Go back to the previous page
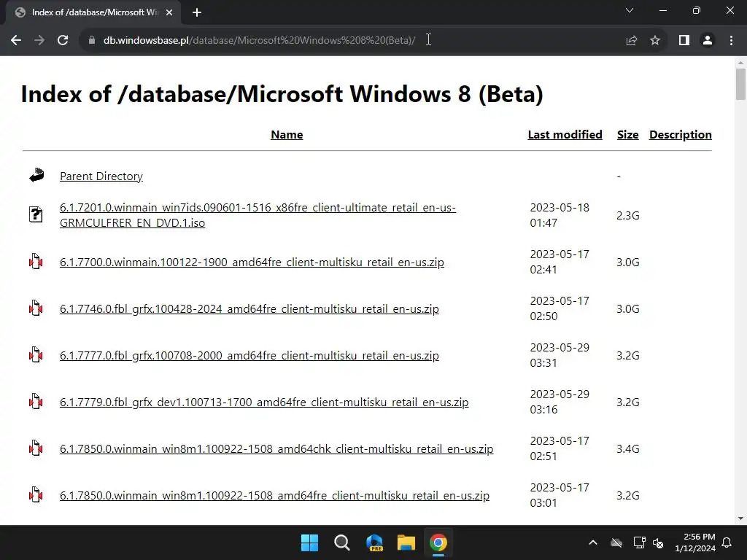 pos(16,41)
